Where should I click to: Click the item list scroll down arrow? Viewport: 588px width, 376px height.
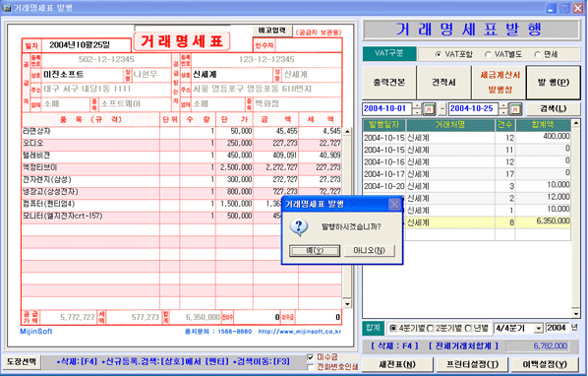347,303
